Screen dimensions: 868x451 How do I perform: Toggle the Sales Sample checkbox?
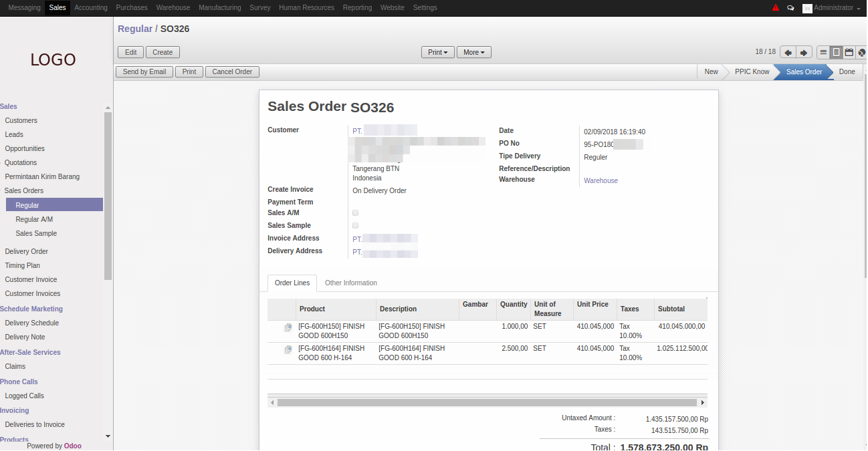[x=355, y=225]
